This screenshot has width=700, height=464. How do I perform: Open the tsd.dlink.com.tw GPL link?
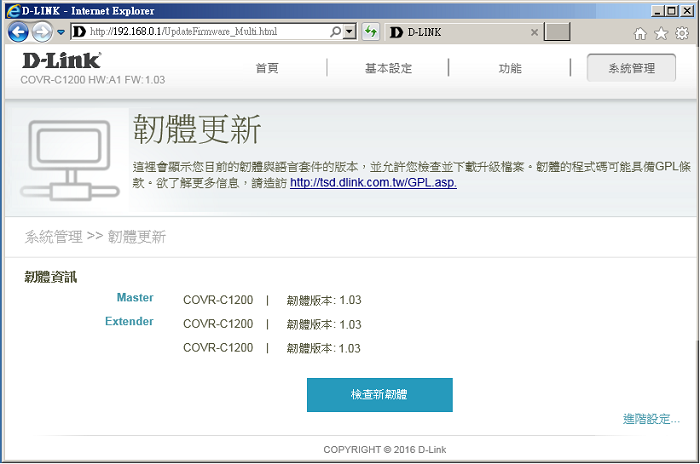(373, 183)
